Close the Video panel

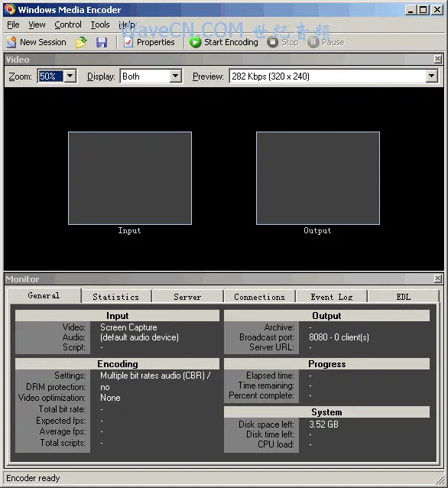tap(438, 59)
